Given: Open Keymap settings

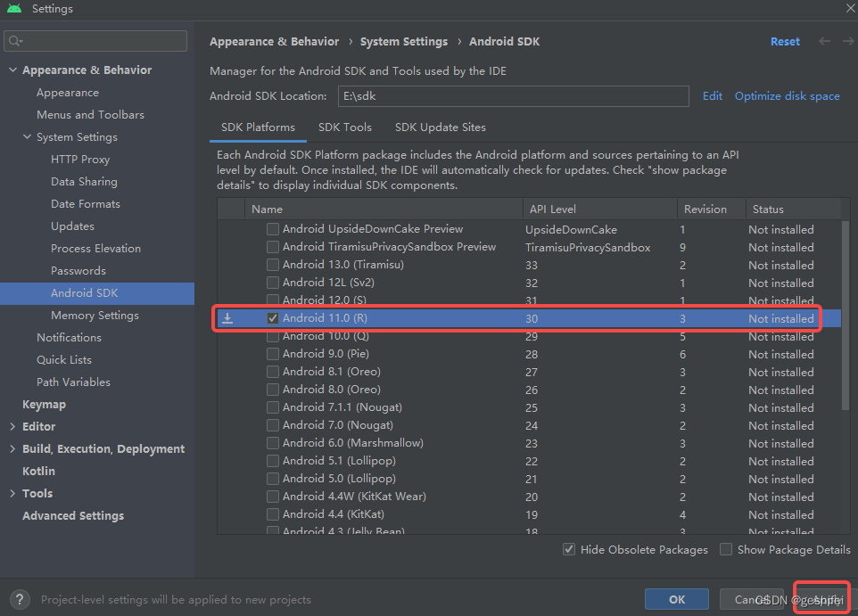Looking at the screenshot, I should pos(44,405).
